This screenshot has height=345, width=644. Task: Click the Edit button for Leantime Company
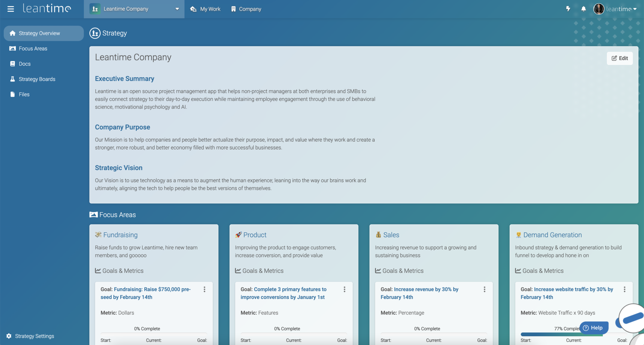[619, 58]
